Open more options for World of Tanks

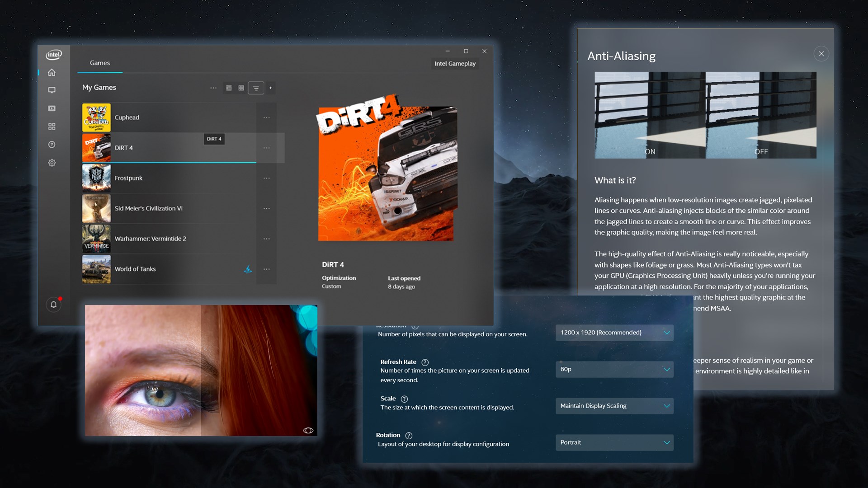coord(267,269)
